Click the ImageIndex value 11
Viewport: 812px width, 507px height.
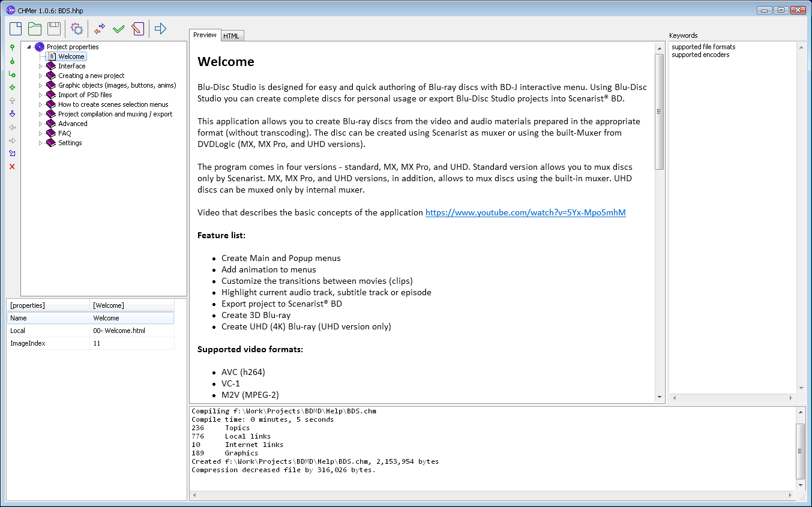tap(132, 343)
